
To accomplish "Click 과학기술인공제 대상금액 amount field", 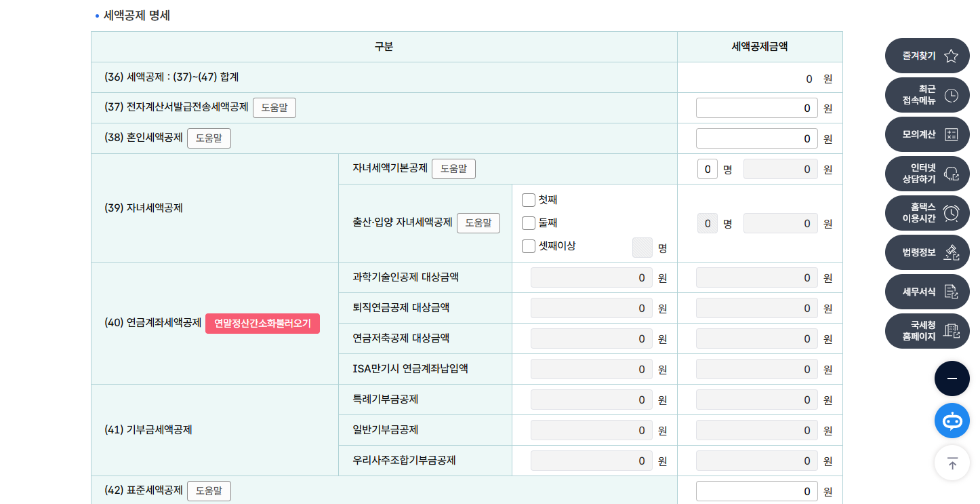I will (591, 278).
